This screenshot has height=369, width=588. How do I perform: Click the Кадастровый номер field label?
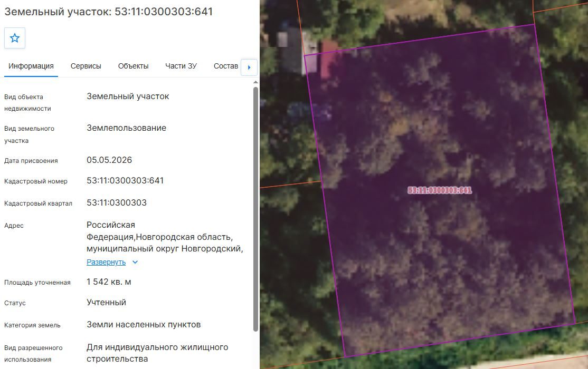pos(36,181)
